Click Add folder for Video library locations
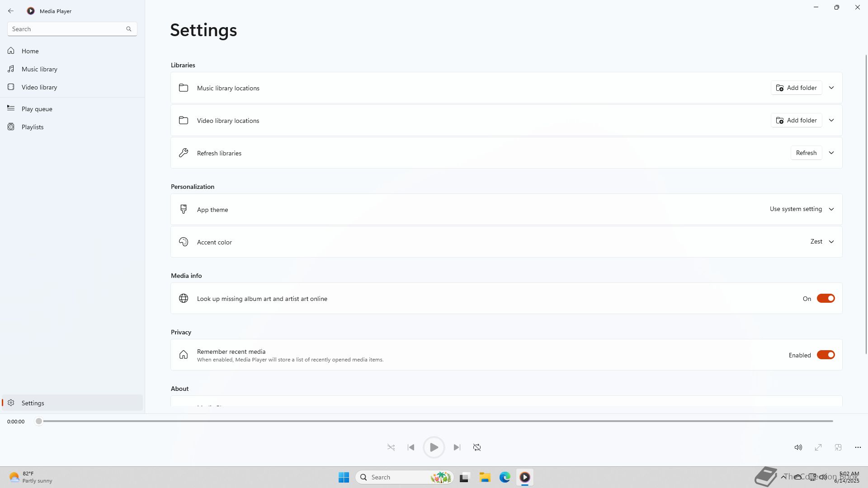 [x=796, y=120]
